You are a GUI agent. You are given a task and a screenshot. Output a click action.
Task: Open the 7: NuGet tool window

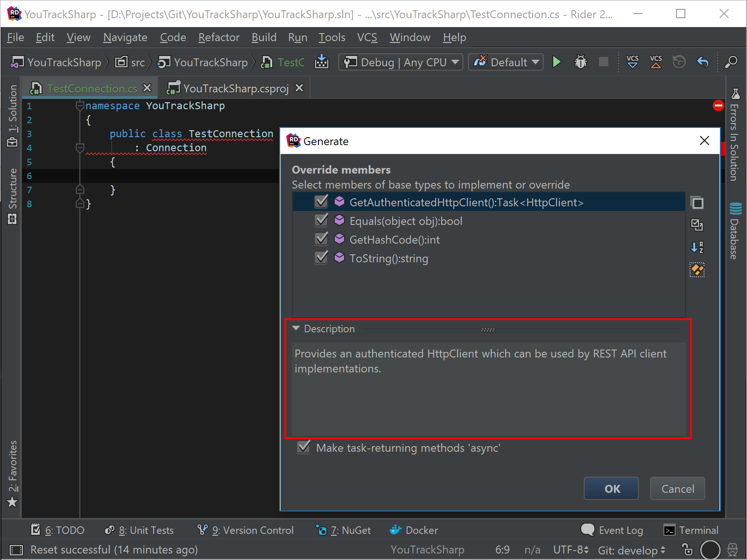tap(343, 530)
